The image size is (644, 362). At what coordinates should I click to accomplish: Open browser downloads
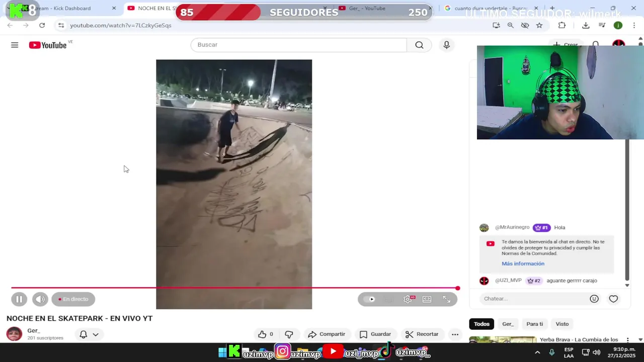(x=586, y=25)
